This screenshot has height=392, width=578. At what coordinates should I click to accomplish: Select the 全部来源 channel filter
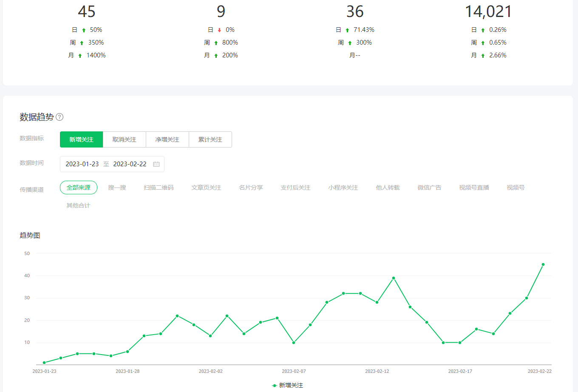(79, 187)
